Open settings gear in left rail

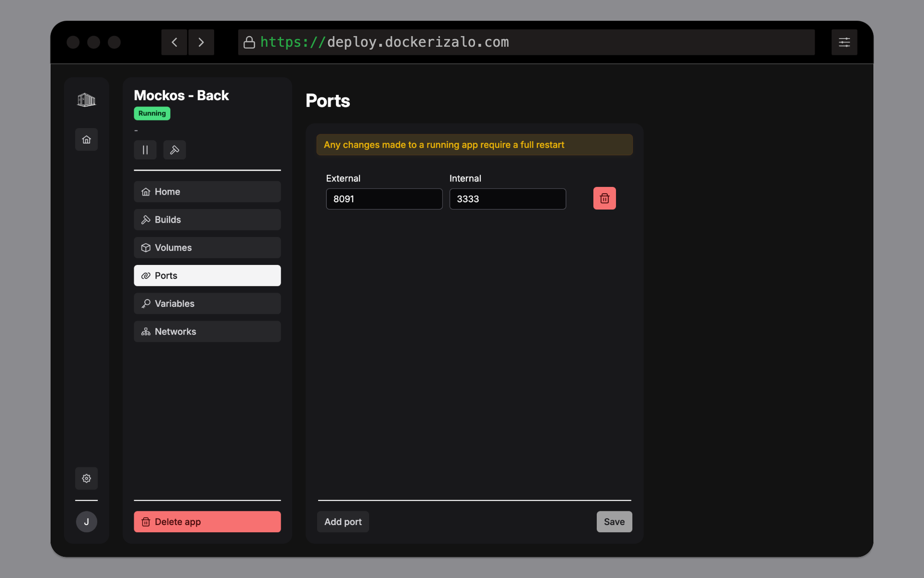(87, 478)
